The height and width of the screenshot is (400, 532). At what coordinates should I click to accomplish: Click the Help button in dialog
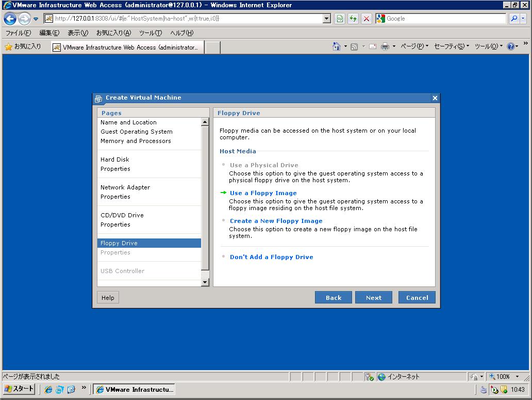click(108, 297)
